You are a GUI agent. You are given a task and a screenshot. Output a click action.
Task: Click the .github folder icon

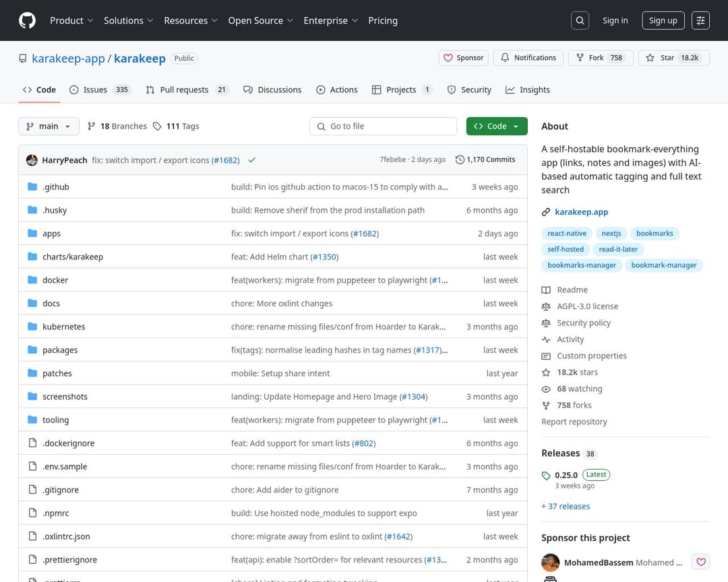[x=32, y=187]
